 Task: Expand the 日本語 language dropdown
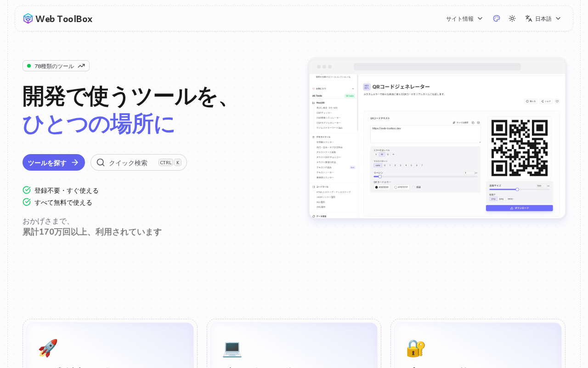tap(543, 18)
